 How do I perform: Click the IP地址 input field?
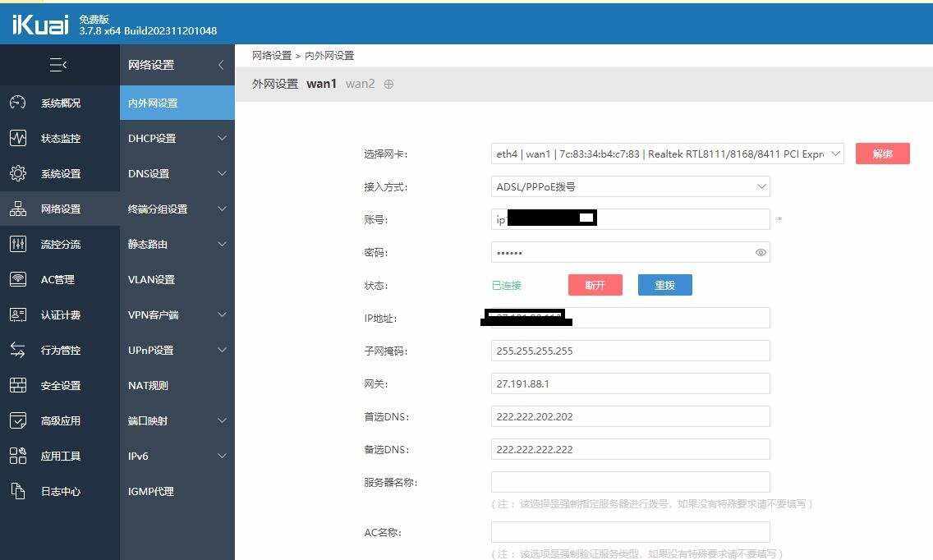[x=630, y=318]
